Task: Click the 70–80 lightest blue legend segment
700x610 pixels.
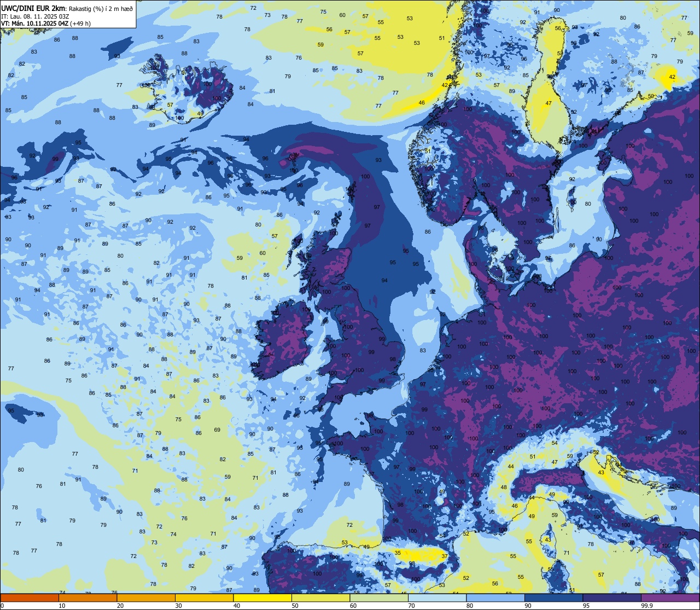Action: [x=437, y=598]
